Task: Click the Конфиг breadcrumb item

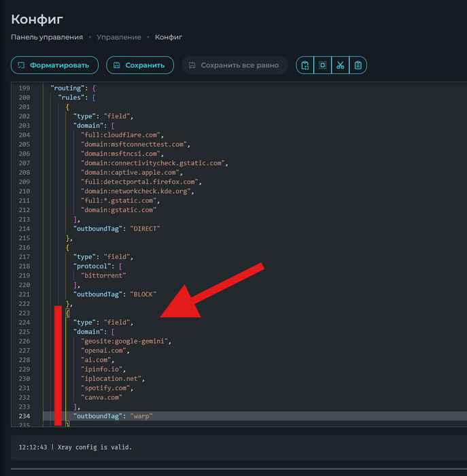Action: (x=169, y=37)
